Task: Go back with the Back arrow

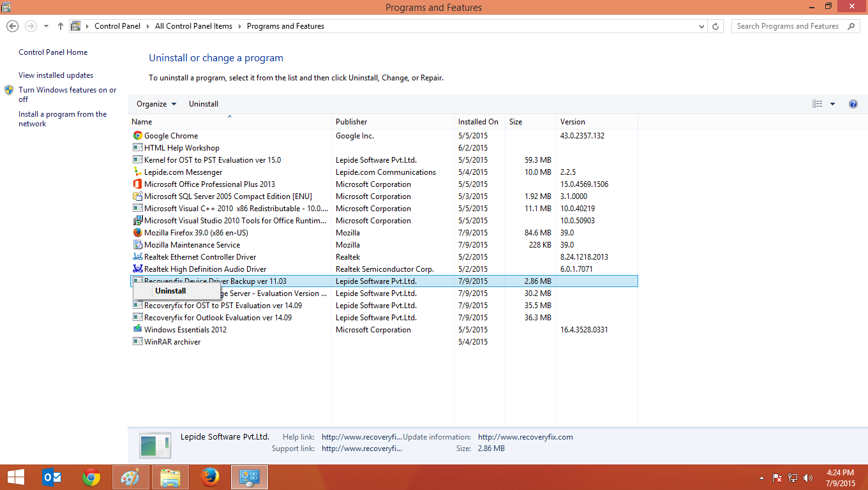Action: click(13, 26)
